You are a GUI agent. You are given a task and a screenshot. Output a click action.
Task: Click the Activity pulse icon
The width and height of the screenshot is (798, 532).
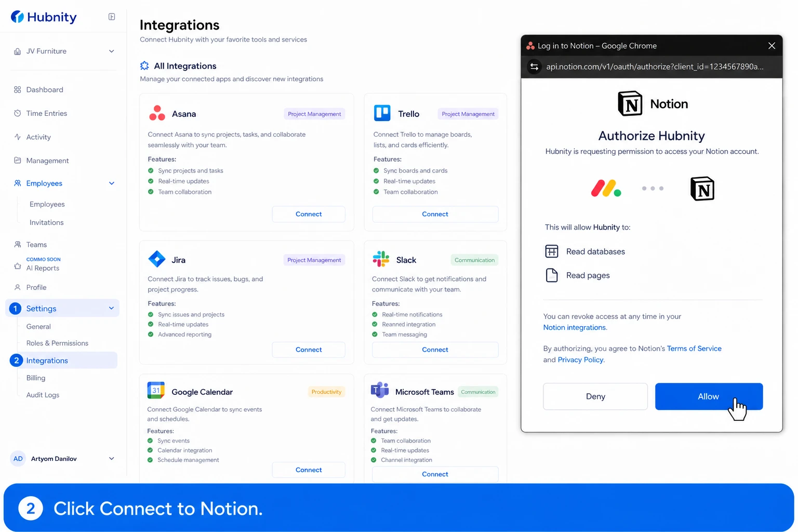pos(18,137)
